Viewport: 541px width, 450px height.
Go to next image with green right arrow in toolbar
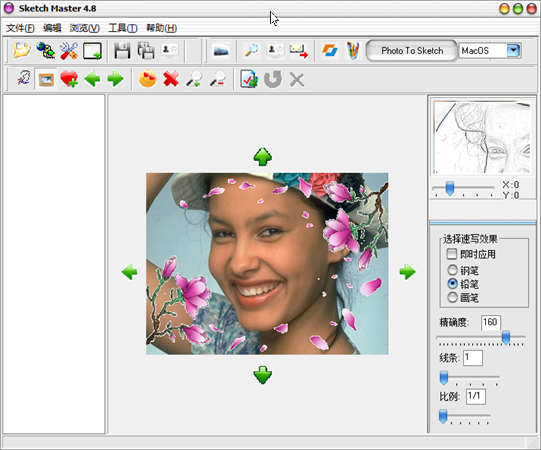point(116,79)
